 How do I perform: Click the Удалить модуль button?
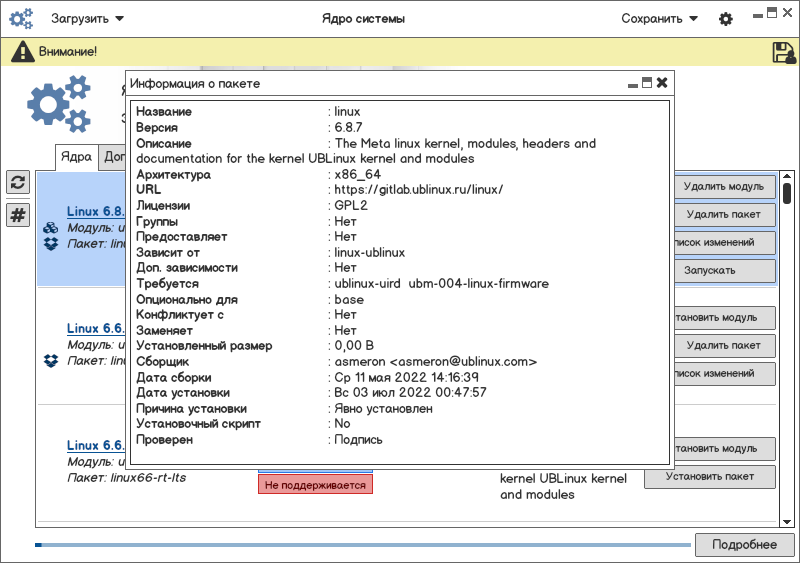[724, 186]
